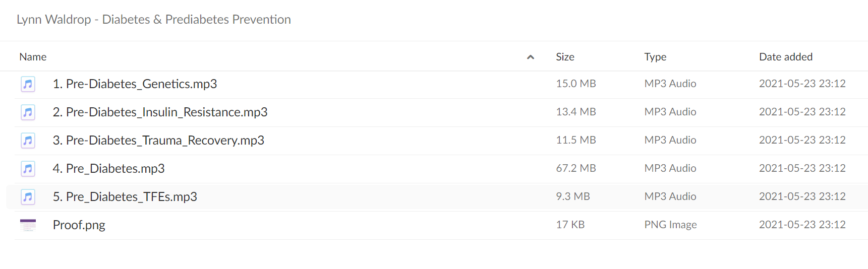868x269 pixels.
Task: Sort files by the Type column header
Action: pyautogui.click(x=655, y=57)
